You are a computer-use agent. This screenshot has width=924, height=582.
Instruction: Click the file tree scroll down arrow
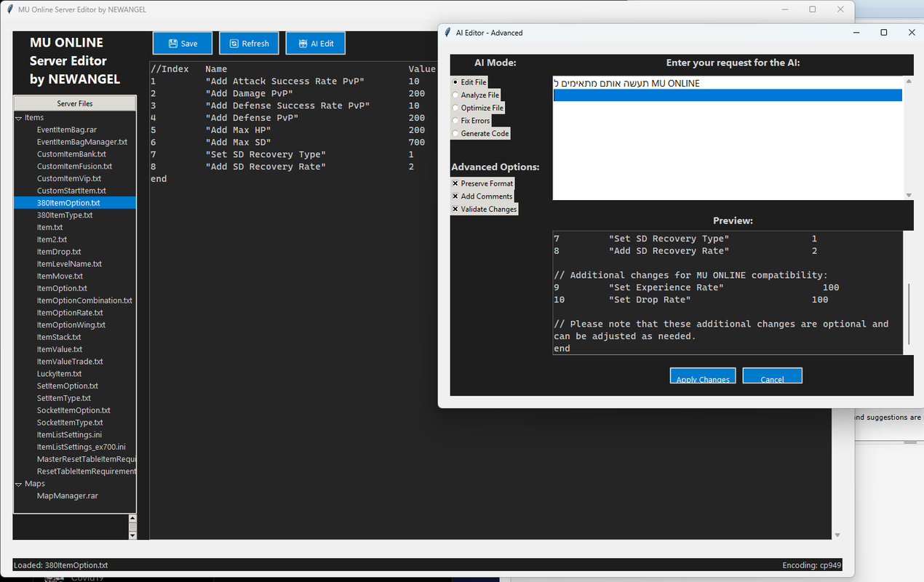(132, 535)
